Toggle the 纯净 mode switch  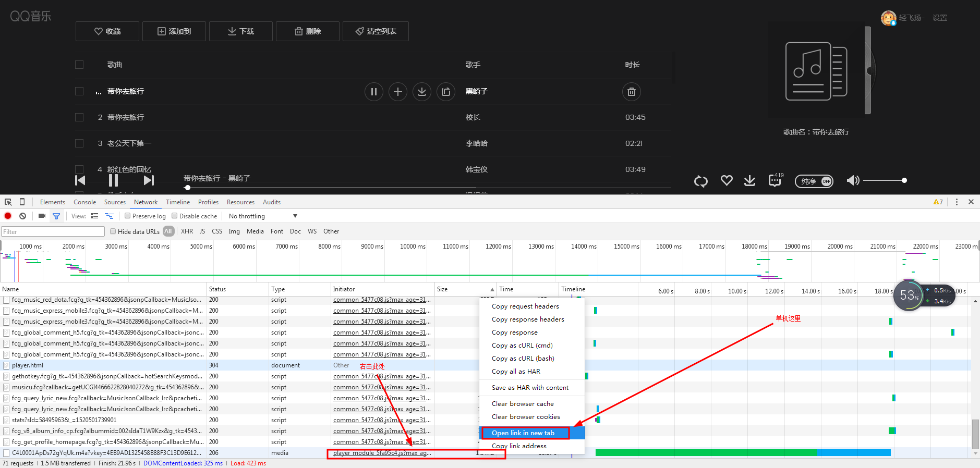tap(814, 181)
